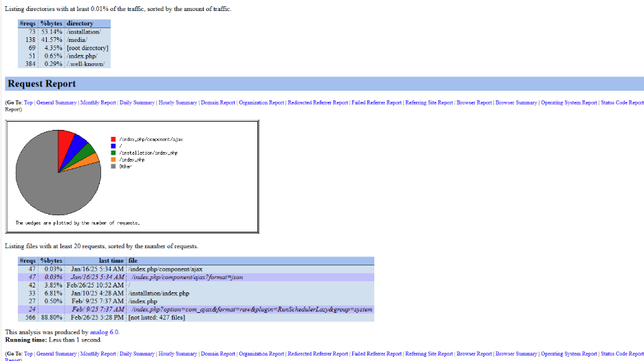Click the Top link above the pie chart
The image size is (644, 361).
[28, 102]
